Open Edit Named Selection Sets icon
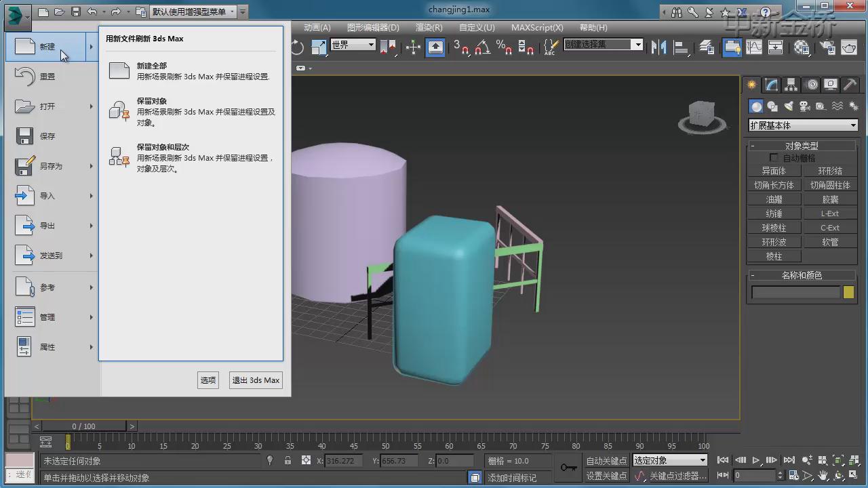The height and width of the screenshot is (488, 868). [x=551, y=47]
